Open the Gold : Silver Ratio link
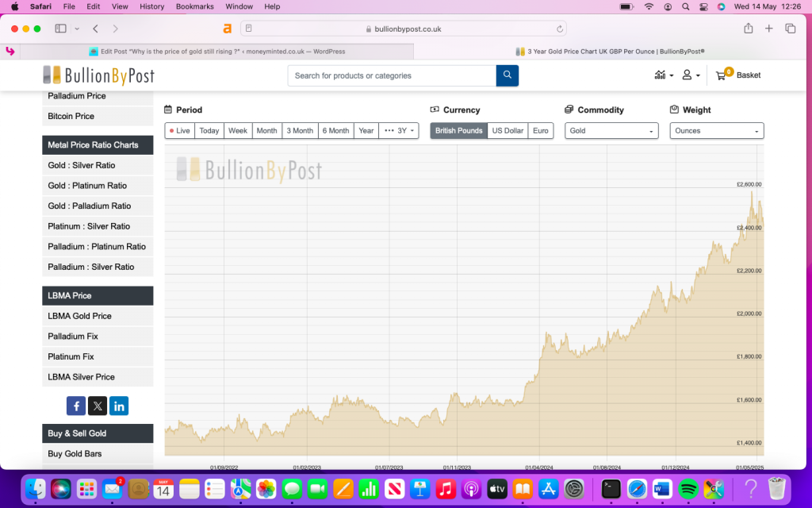Viewport: 812px width, 508px height. point(82,165)
